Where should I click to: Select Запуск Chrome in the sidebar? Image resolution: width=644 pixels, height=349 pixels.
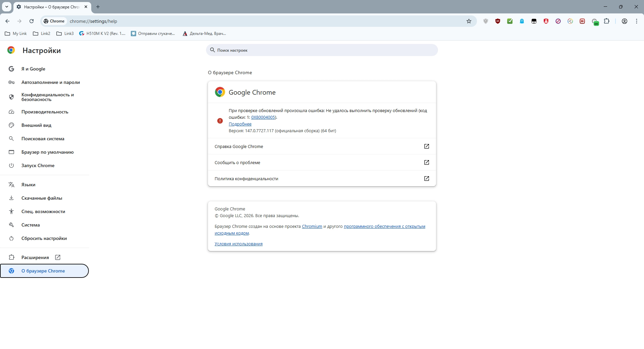click(x=44, y=165)
